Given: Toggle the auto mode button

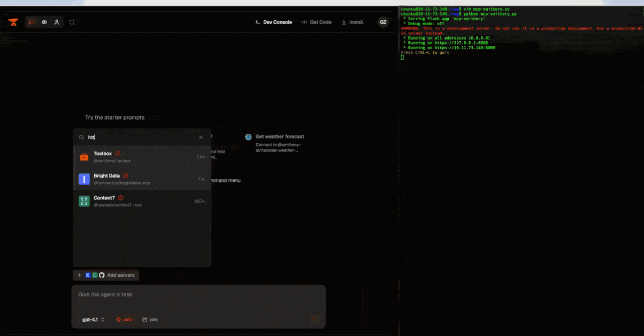Looking at the screenshot, I should tap(124, 319).
